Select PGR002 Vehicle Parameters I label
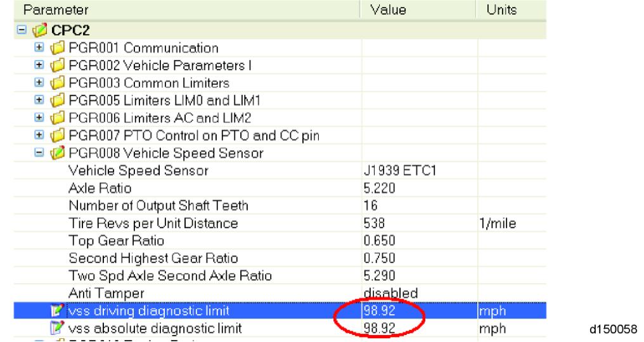This screenshot has height=342, width=644. [160, 65]
